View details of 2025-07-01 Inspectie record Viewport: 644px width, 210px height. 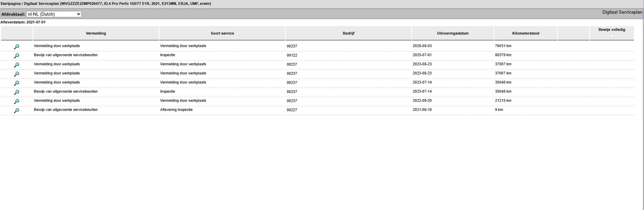(x=17, y=56)
